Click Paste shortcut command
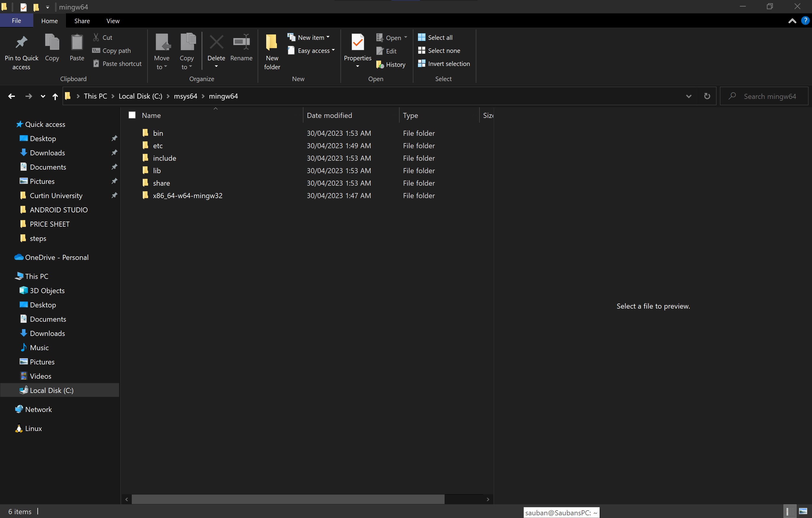The width and height of the screenshot is (812, 518). click(117, 64)
